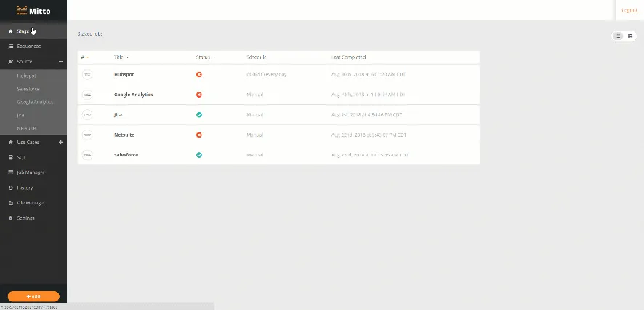Click the File Manager icon

(x=11, y=203)
